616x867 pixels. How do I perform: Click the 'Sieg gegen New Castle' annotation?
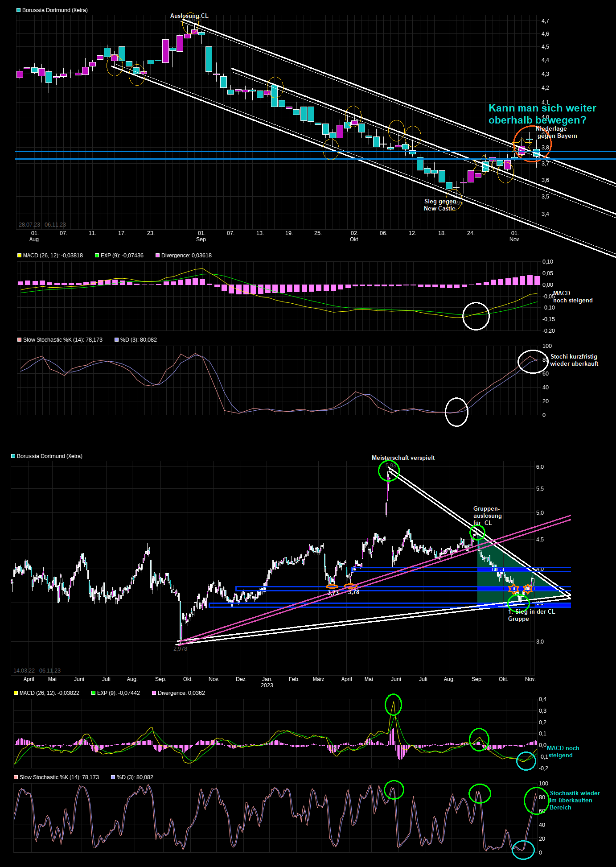pyautogui.click(x=440, y=205)
